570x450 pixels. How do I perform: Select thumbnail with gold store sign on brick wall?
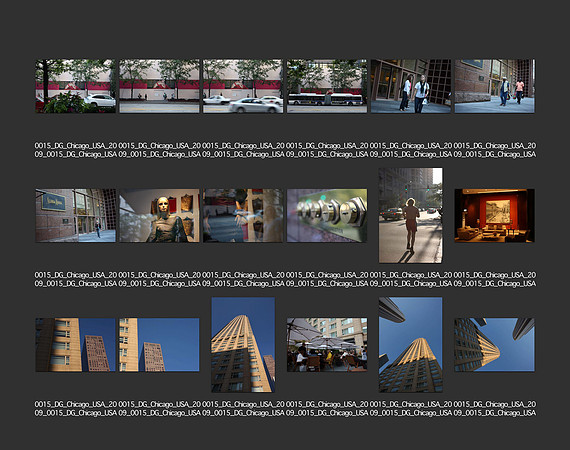[76, 215]
